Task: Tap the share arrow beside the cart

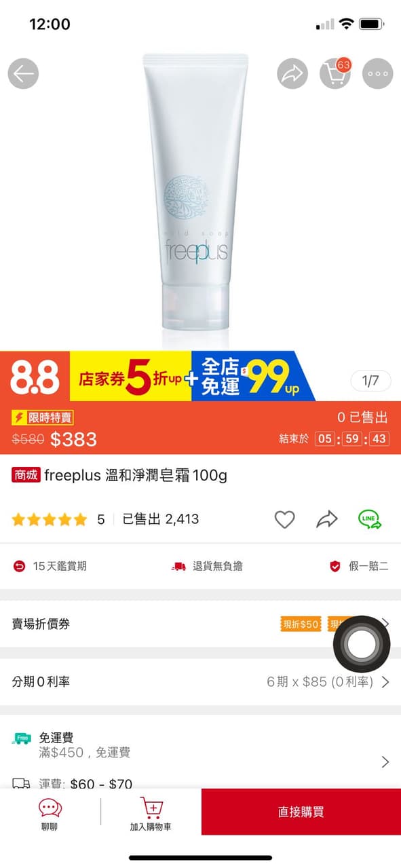Action: pos(292,73)
